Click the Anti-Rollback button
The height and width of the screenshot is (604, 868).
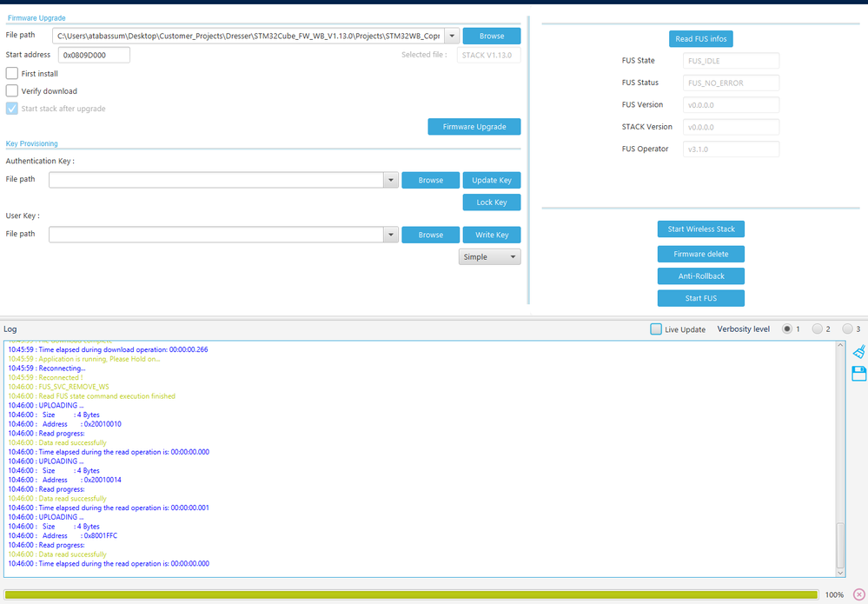(x=701, y=275)
